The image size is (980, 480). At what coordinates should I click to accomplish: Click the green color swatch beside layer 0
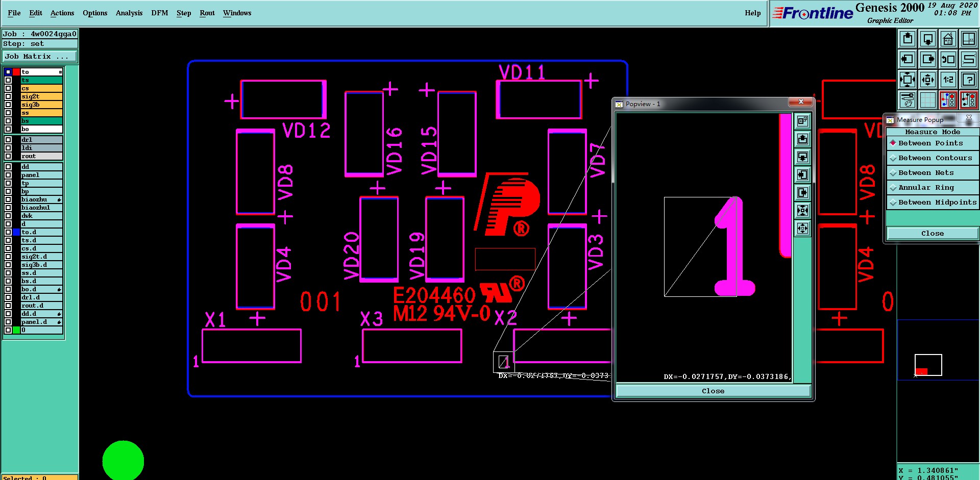pyautogui.click(x=16, y=330)
